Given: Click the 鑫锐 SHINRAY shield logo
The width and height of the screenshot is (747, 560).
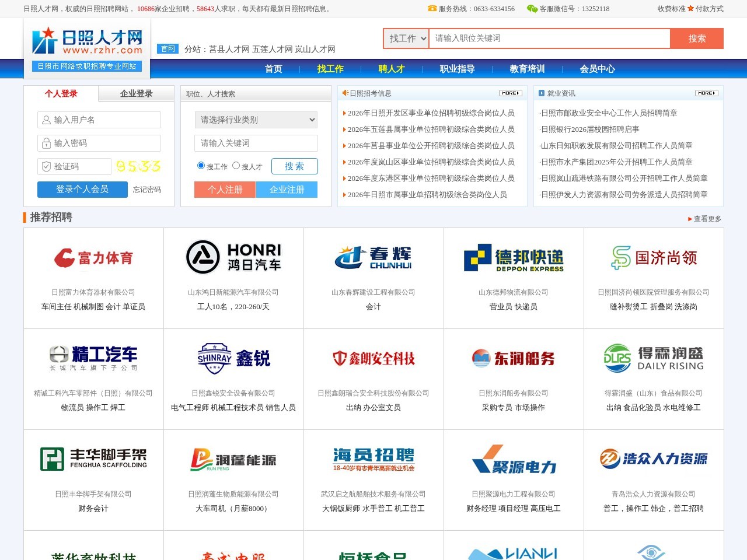Looking at the screenshot, I should click(233, 358).
